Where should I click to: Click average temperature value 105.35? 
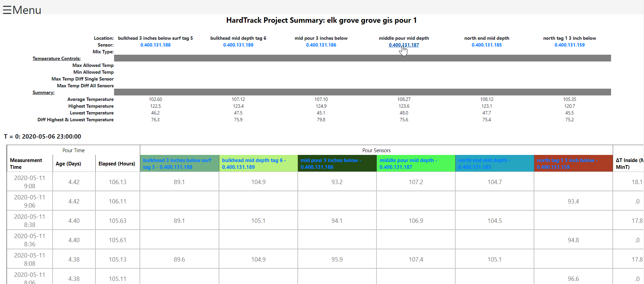coord(570,99)
